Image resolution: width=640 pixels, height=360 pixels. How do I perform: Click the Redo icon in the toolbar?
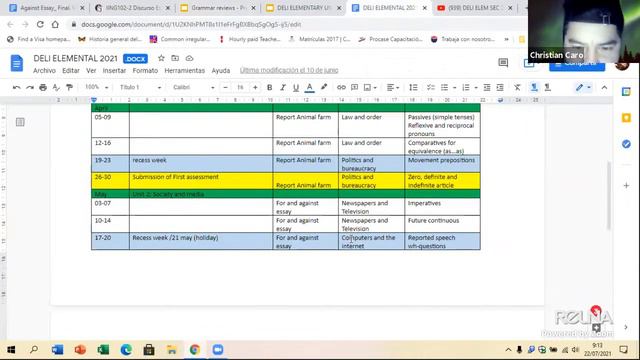[x=30, y=87]
